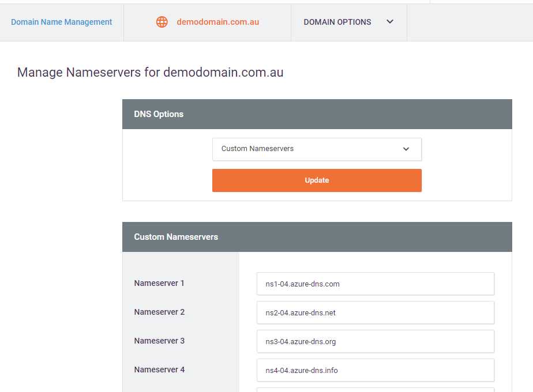Image resolution: width=533 pixels, height=392 pixels.
Task: Select the Nameserver 3 label
Action: pos(159,341)
